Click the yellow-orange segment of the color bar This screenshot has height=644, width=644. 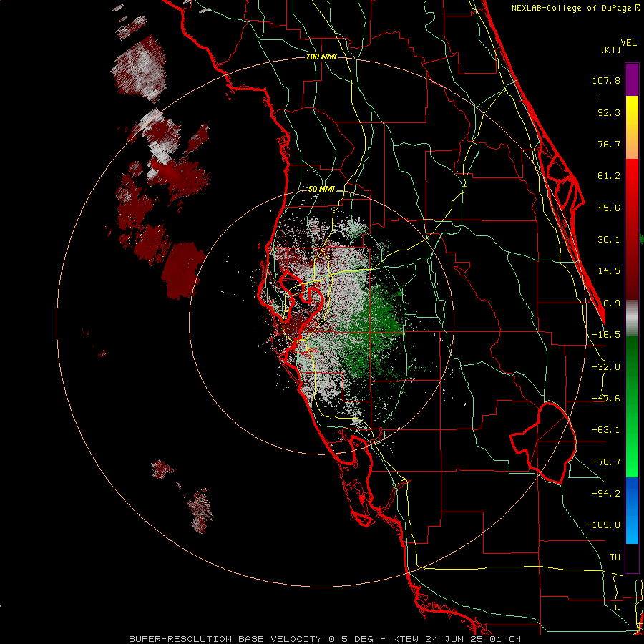pyautogui.click(x=632, y=127)
